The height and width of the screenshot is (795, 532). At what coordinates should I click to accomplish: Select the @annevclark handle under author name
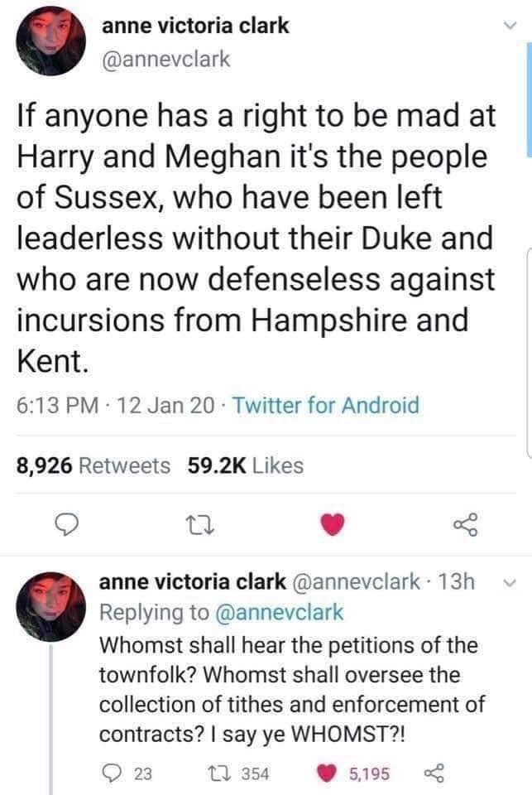(x=166, y=59)
